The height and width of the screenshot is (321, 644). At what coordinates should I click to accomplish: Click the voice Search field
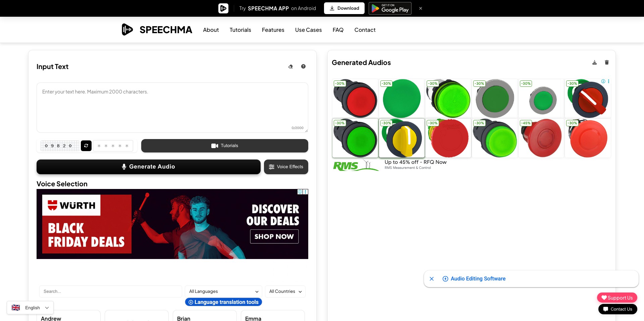coord(111,292)
